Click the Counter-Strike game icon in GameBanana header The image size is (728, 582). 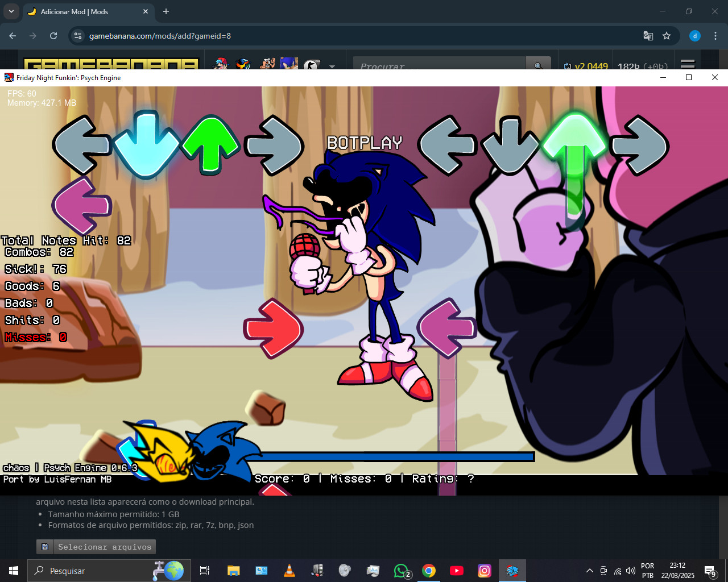coord(311,64)
